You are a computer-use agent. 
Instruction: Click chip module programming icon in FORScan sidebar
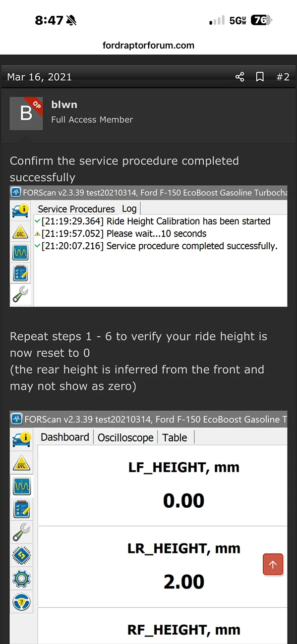[21, 555]
